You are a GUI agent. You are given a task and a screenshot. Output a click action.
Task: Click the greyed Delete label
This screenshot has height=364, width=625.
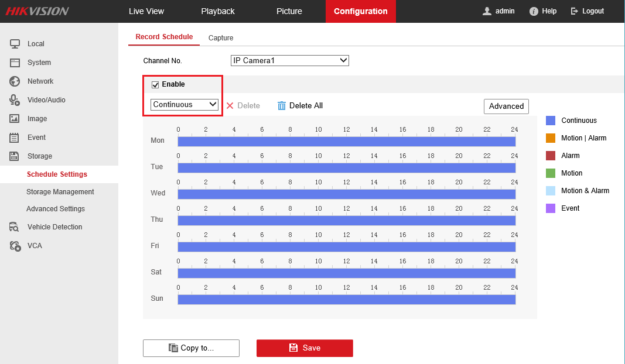[249, 105]
